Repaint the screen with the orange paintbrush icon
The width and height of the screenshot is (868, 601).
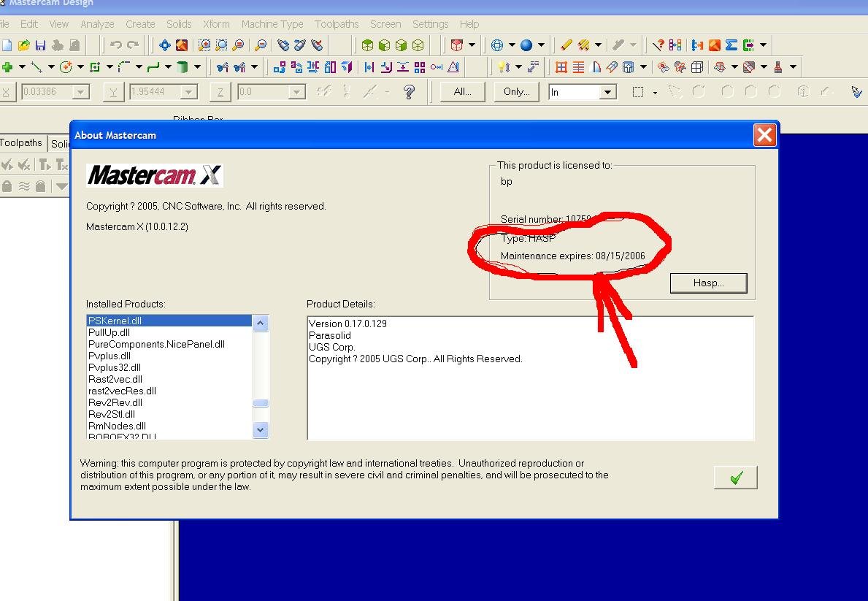[x=182, y=45]
